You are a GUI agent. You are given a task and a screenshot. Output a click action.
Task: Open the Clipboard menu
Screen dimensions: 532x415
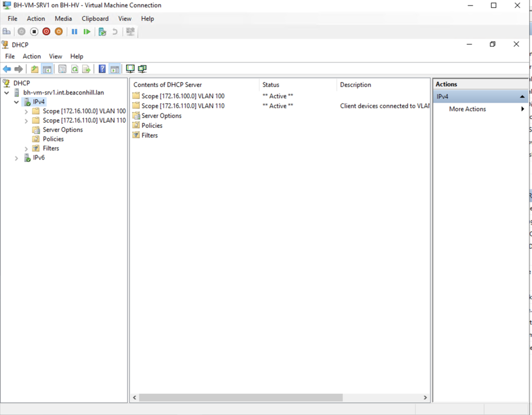coord(95,19)
